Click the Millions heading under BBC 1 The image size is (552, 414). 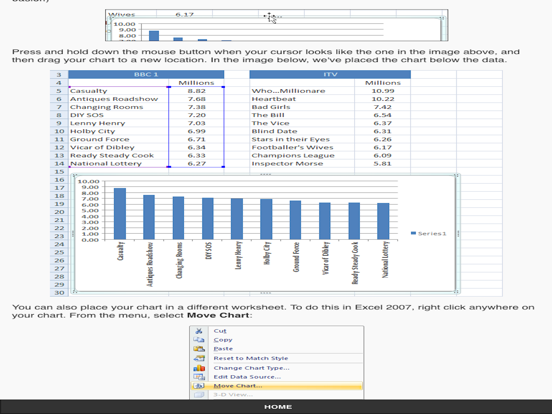(196, 83)
